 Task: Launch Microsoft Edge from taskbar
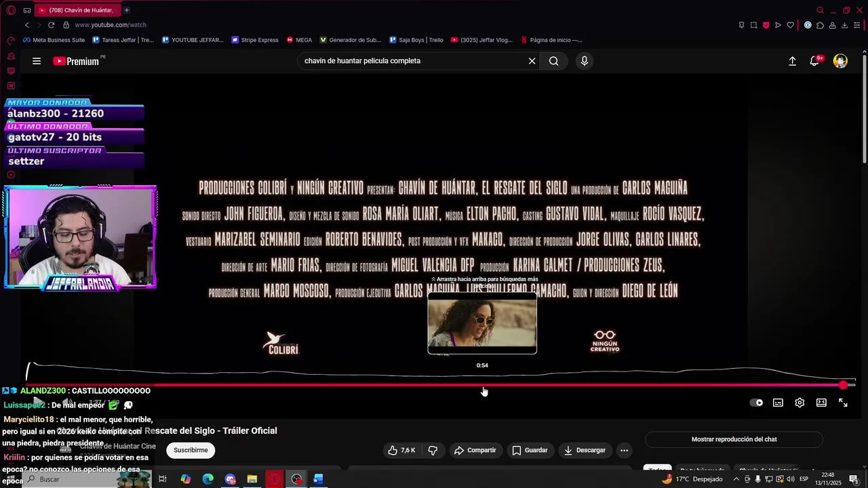coord(208,479)
